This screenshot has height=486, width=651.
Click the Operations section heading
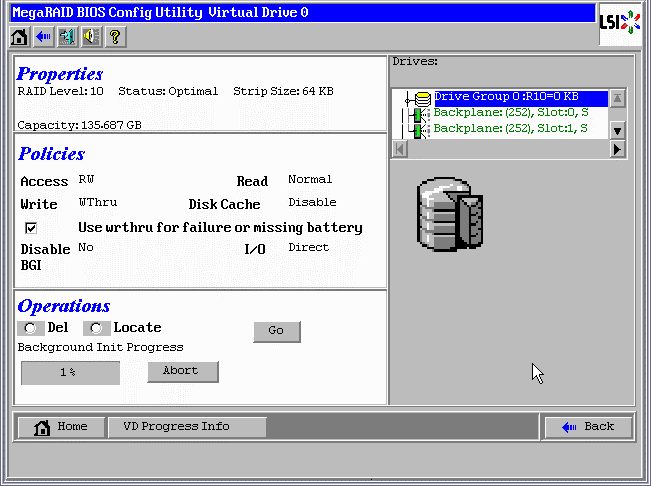[x=64, y=306]
